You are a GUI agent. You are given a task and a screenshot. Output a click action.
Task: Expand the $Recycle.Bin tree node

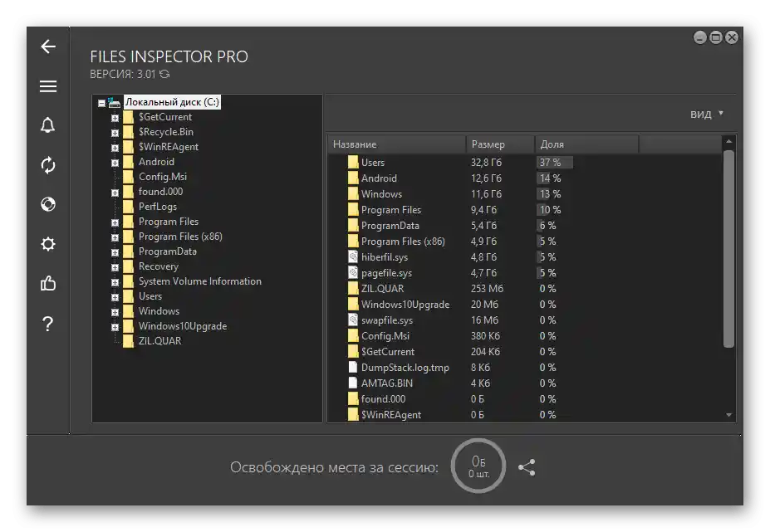pos(115,133)
